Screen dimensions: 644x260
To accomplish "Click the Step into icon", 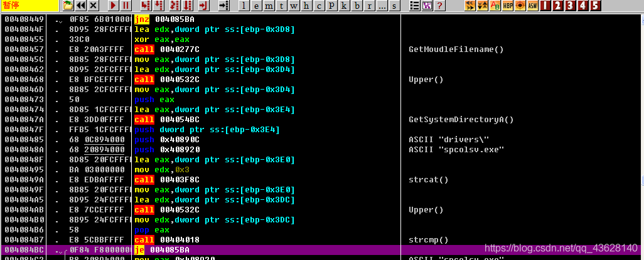I will pos(146,6).
